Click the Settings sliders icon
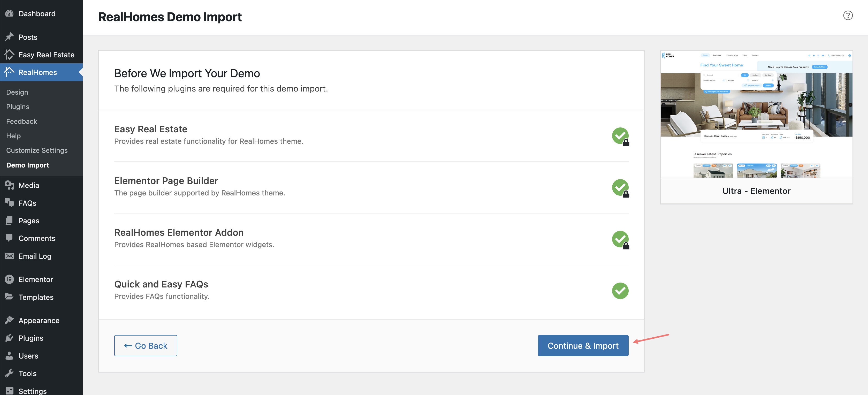The image size is (868, 395). click(9, 391)
